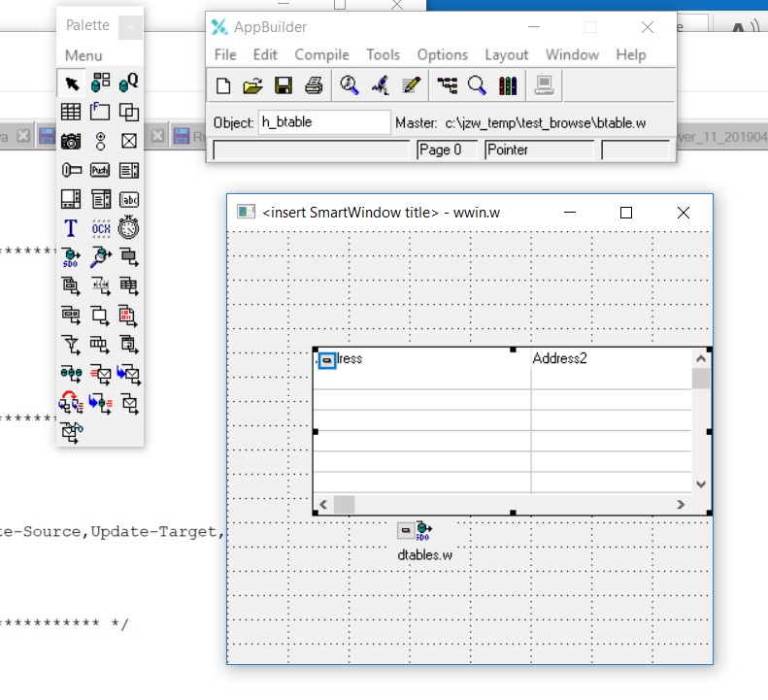Open the Palette Menu entry
Viewport: 768px width, 700px height.
(x=83, y=55)
